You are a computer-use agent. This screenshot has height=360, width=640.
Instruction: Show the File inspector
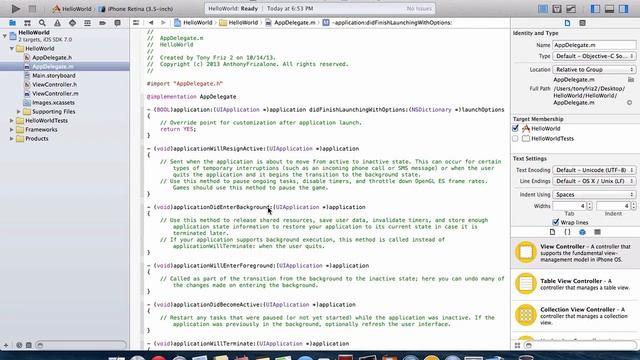567,23
